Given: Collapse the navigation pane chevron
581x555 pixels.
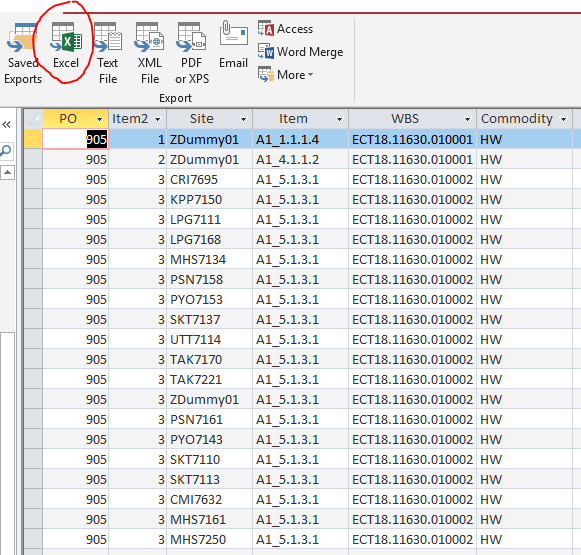Looking at the screenshot, I should (x=6, y=124).
